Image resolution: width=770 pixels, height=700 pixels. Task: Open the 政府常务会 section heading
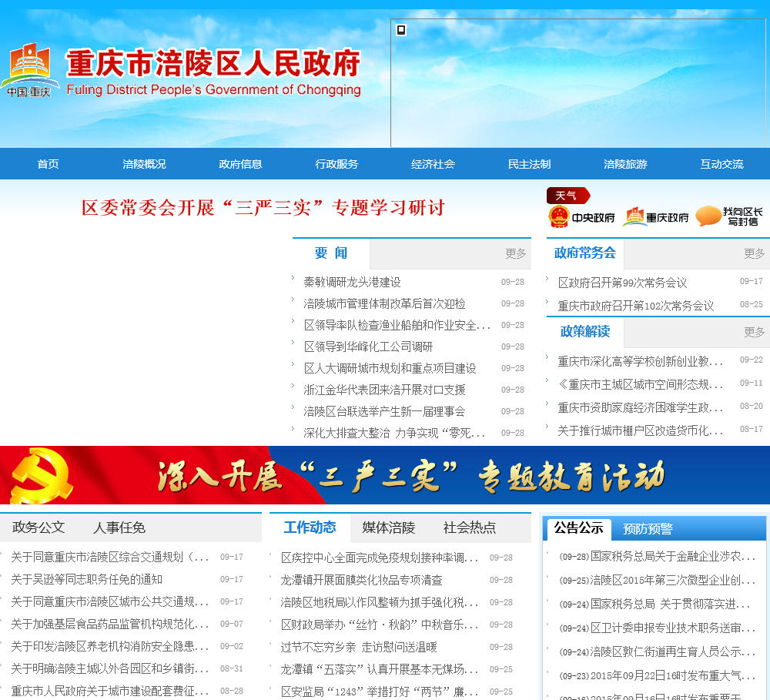click(585, 253)
